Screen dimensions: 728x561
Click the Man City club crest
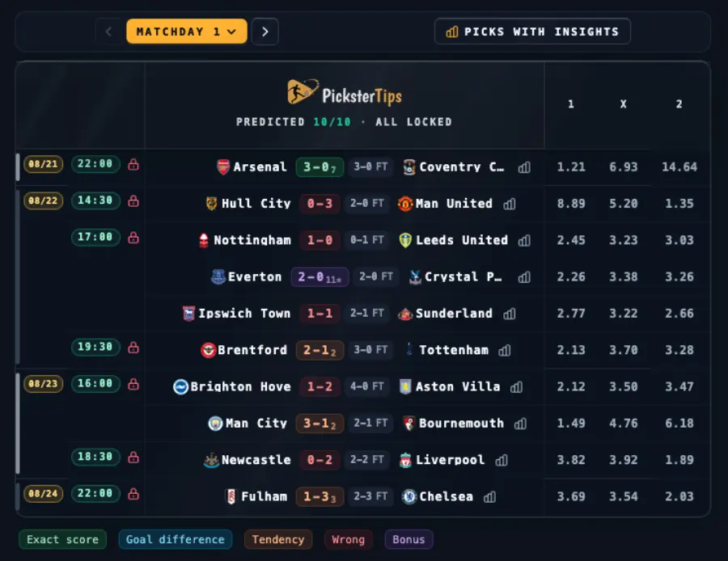click(215, 424)
